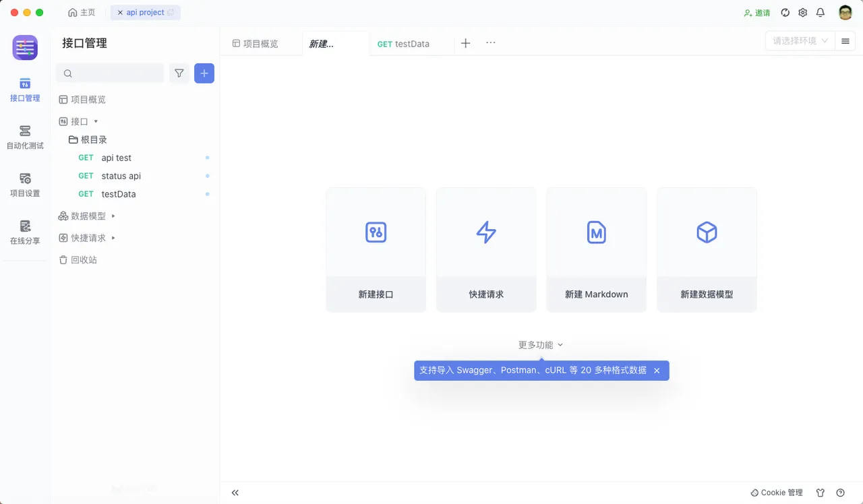This screenshot has height=504, width=863.
Task: Open Cookie 管理
Action: [x=777, y=493]
